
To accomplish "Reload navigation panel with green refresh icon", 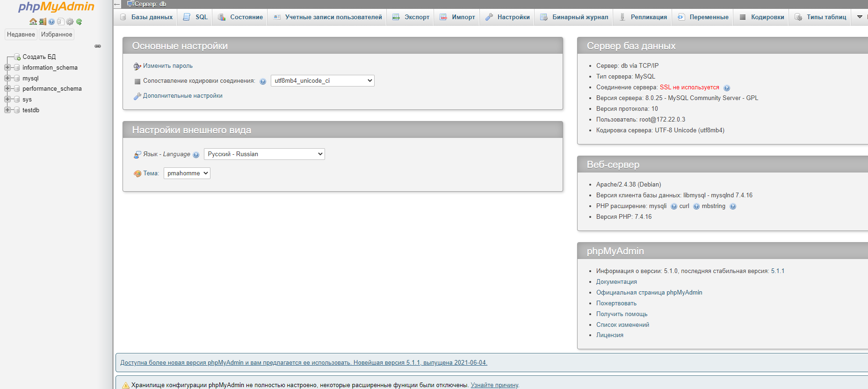I will coord(79,22).
